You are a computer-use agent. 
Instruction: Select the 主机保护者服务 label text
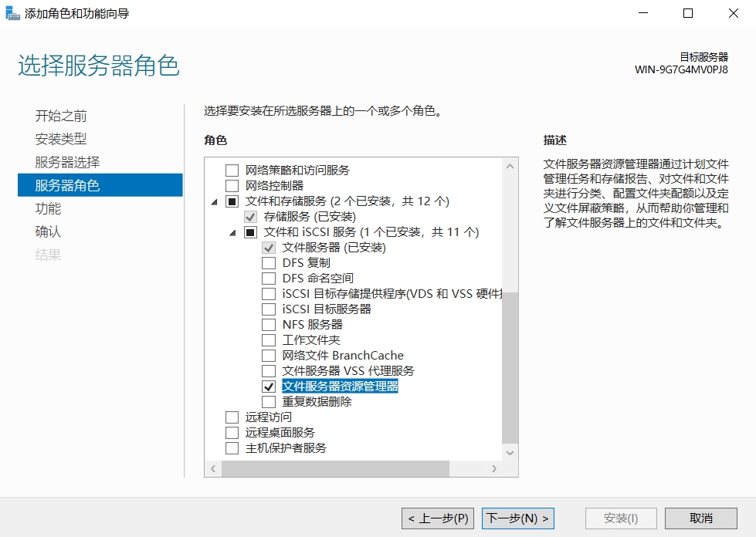click(286, 448)
